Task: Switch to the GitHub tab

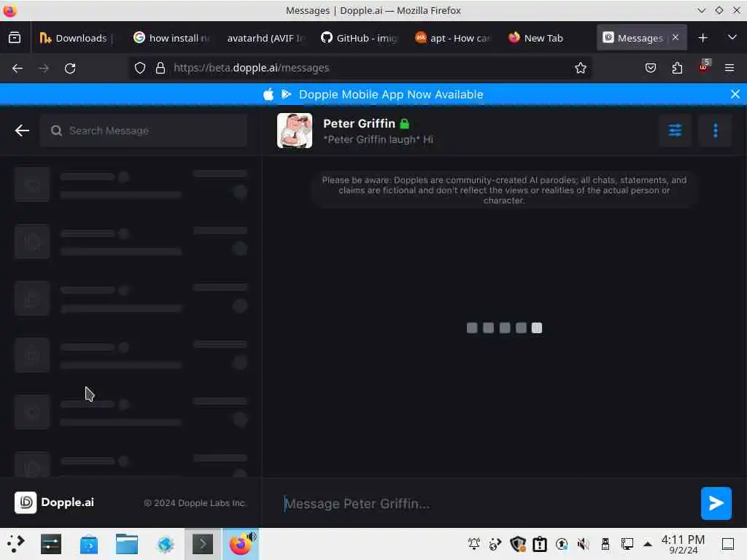Action: coord(359,38)
